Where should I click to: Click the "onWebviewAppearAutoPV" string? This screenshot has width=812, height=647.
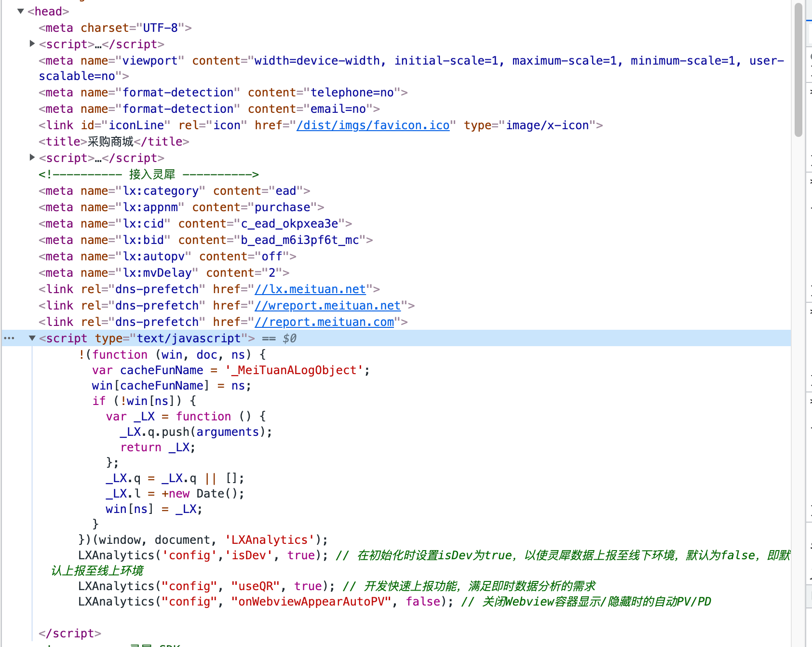[x=311, y=602]
